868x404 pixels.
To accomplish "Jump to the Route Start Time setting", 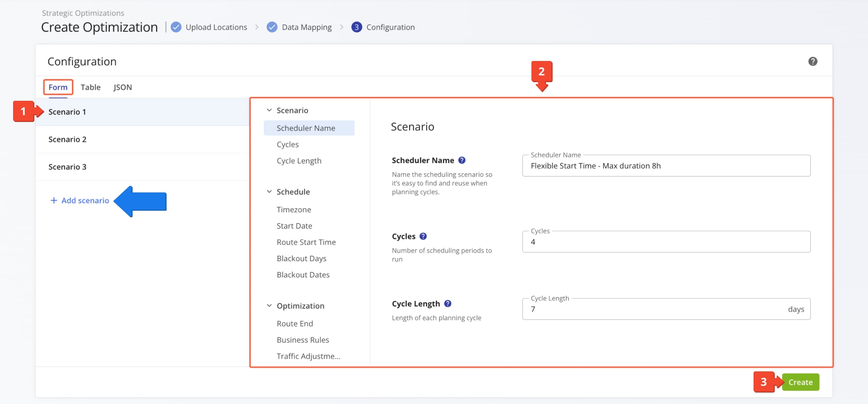I will click(306, 242).
